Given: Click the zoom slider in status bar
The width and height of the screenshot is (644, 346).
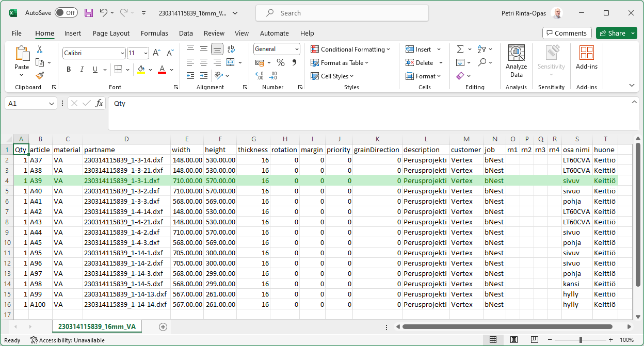Looking at the screenshot, I should [581, 340].
